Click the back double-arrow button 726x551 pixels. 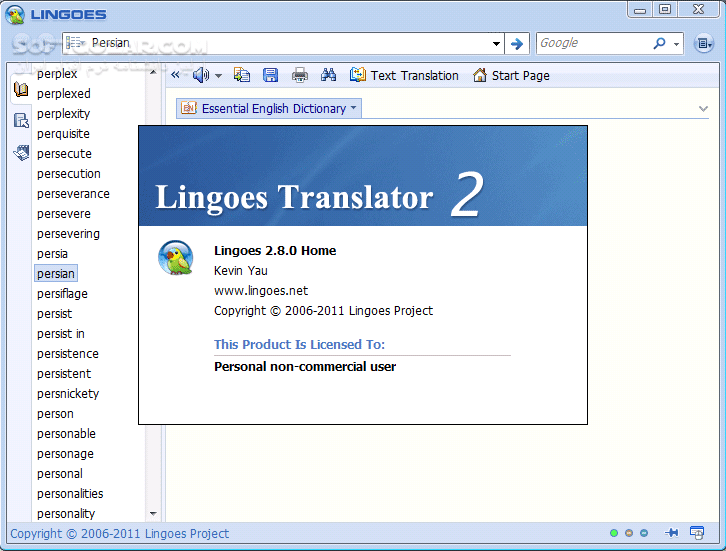(x=175, y=75)
